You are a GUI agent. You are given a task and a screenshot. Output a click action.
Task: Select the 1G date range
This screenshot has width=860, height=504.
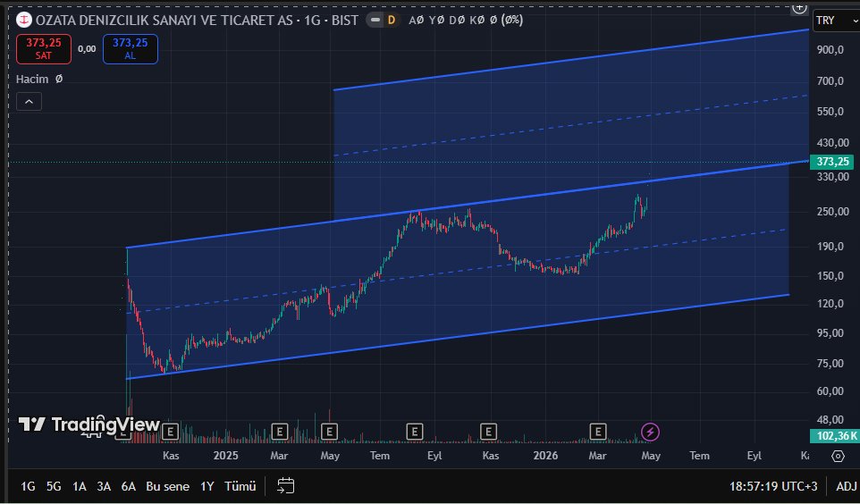pos(28,486)
